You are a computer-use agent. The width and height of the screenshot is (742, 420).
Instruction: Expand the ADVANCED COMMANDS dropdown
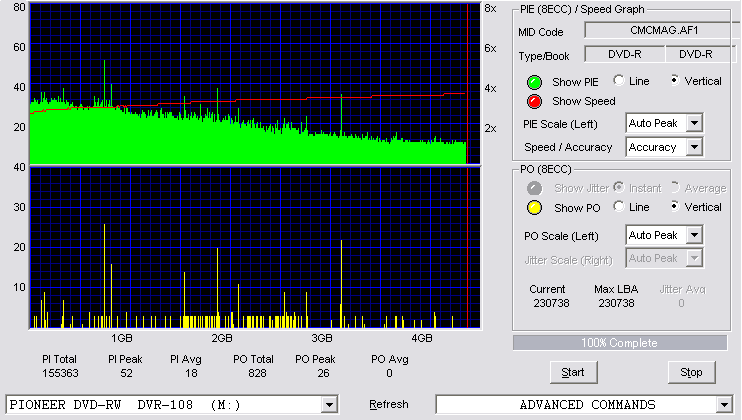coord(724,405)
